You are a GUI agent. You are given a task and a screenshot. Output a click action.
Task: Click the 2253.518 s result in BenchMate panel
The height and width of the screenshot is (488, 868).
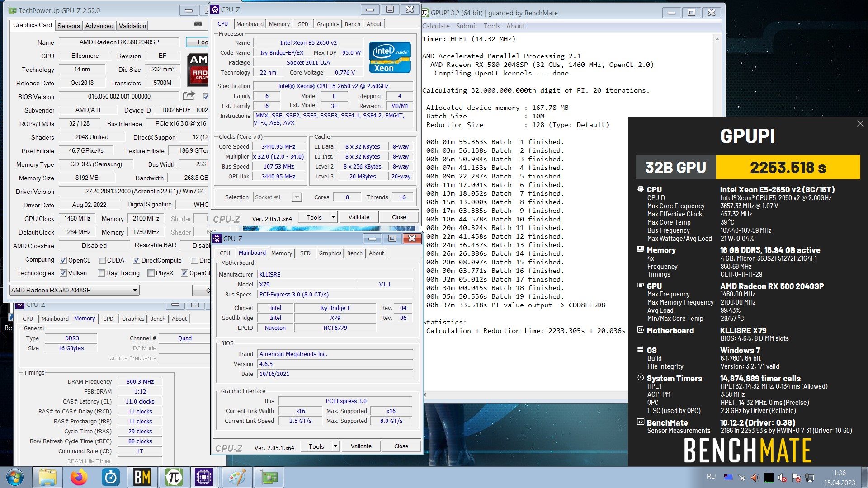[x=788, y=168]
